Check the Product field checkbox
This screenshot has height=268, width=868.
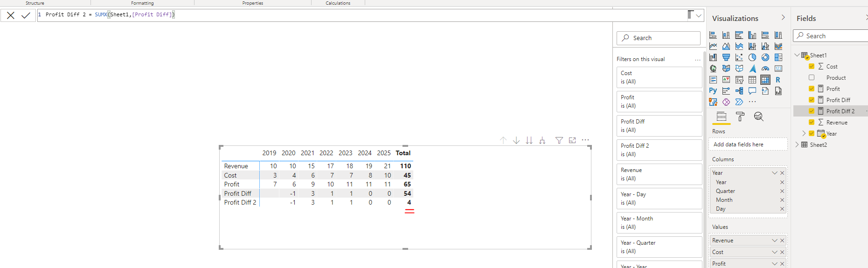[x=812, y=77]
